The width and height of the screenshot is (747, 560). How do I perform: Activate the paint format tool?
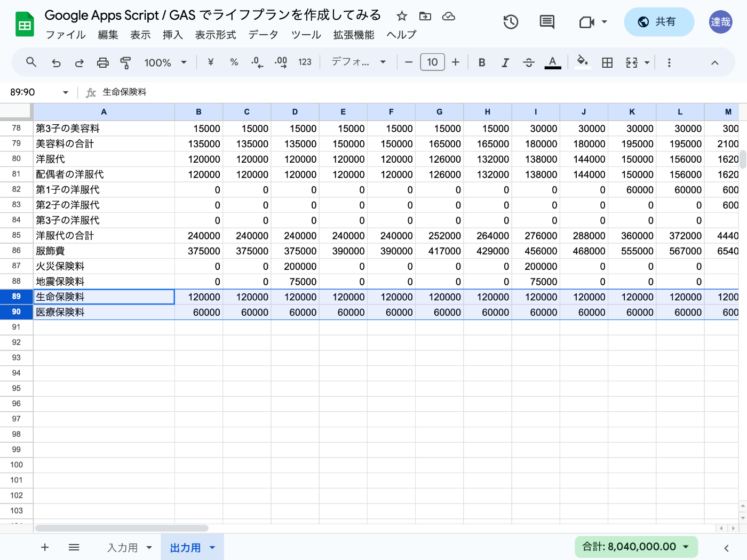tap(125, 62)
